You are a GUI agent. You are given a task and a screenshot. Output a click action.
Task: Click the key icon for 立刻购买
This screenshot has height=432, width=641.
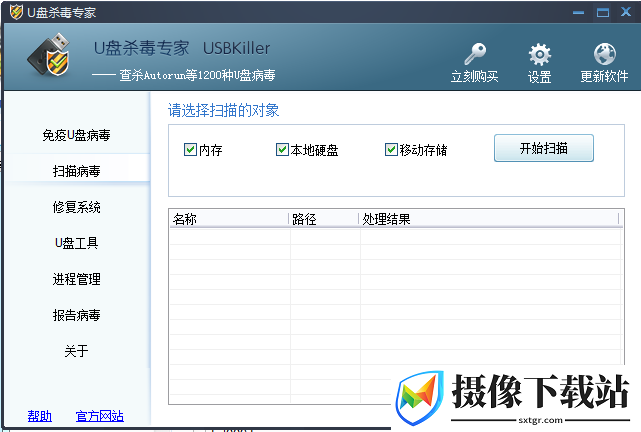[x=475, y=54]
